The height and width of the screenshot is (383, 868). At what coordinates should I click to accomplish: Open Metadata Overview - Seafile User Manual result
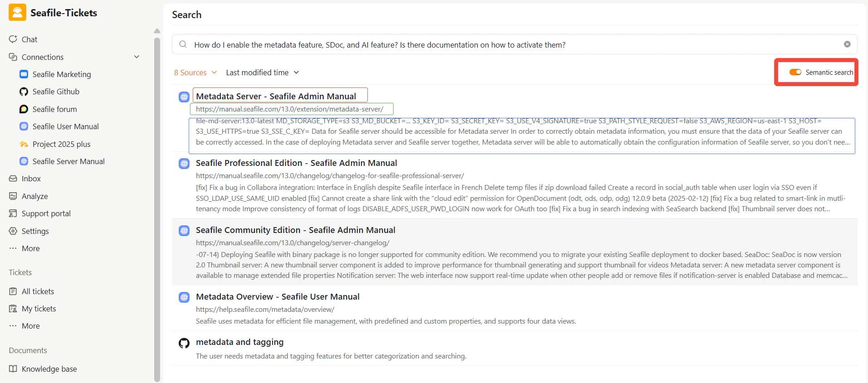(278, 297)
